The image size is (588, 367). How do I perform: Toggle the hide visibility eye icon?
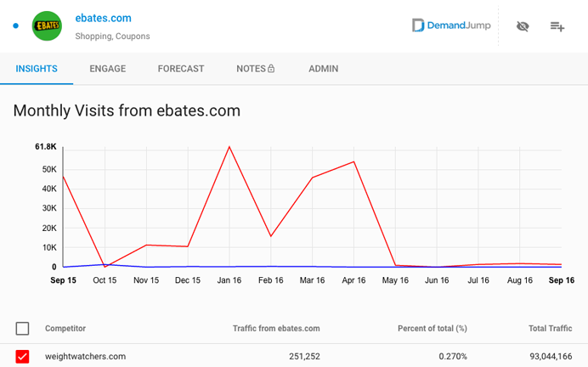pos(523,26)
